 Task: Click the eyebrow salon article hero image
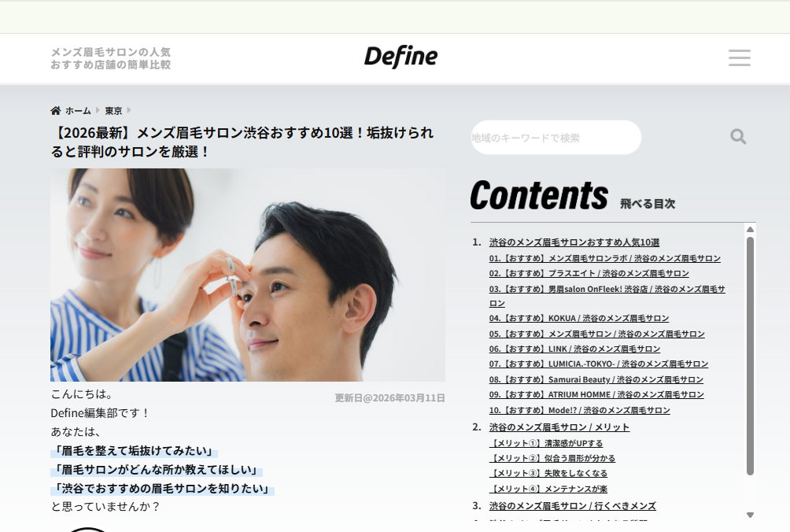click(247, 275)
